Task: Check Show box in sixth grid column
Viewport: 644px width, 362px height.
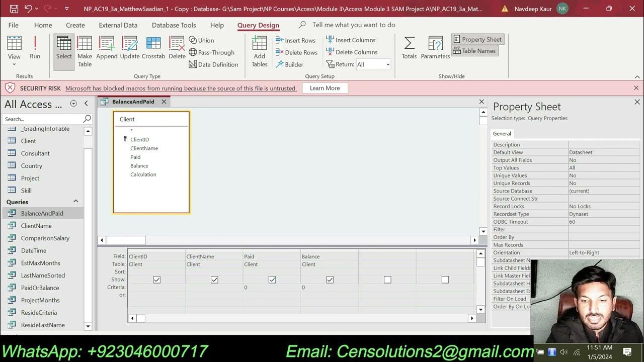Action: click(x=445, y=280)
